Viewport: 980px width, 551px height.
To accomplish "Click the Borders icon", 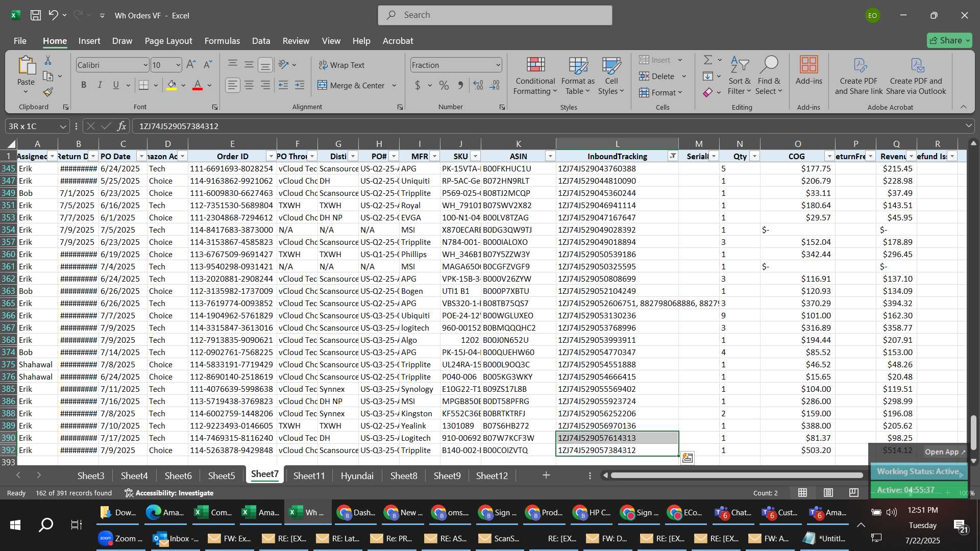I will pyautogui.click(x=144, y=85).
